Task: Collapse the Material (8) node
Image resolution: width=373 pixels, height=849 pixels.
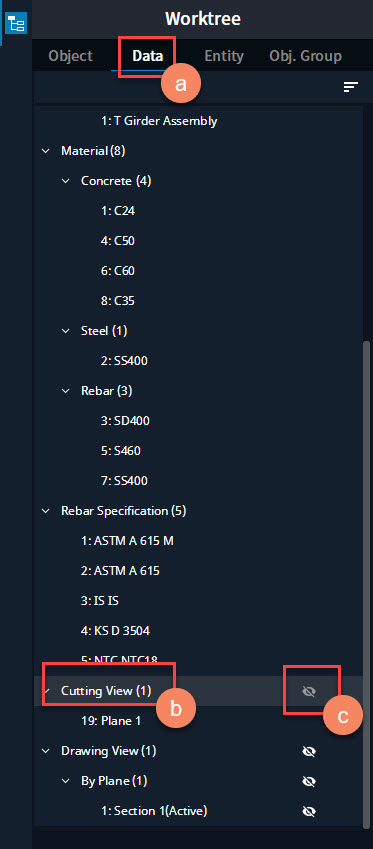Action: pyautogui.click(x=46, y=151)
